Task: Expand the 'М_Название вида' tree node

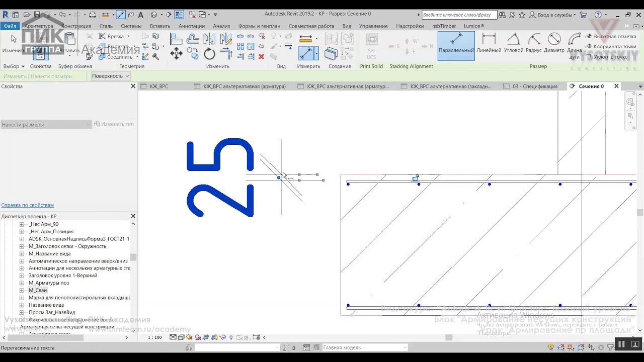Action: (x=22, y=253)
